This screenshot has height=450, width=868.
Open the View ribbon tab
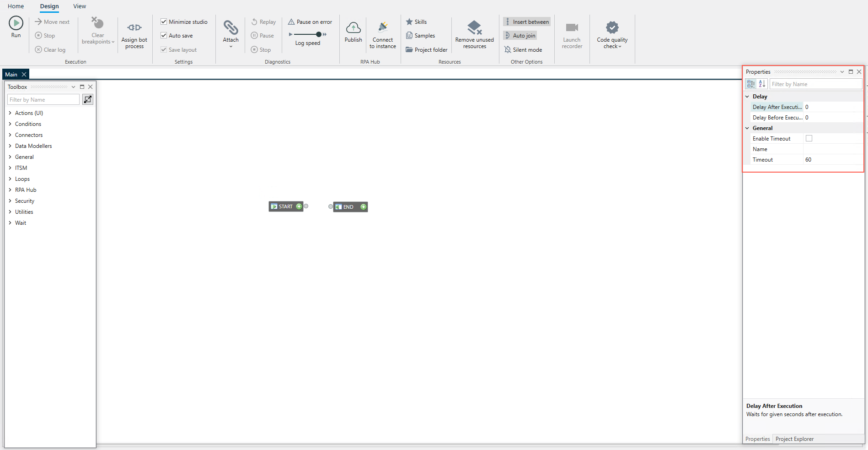(x=80, y=6)
